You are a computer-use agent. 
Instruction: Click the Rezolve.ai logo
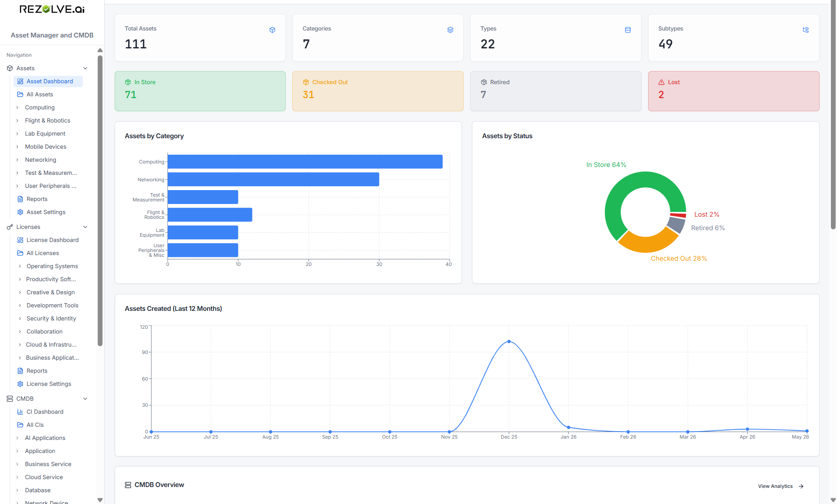52,9
